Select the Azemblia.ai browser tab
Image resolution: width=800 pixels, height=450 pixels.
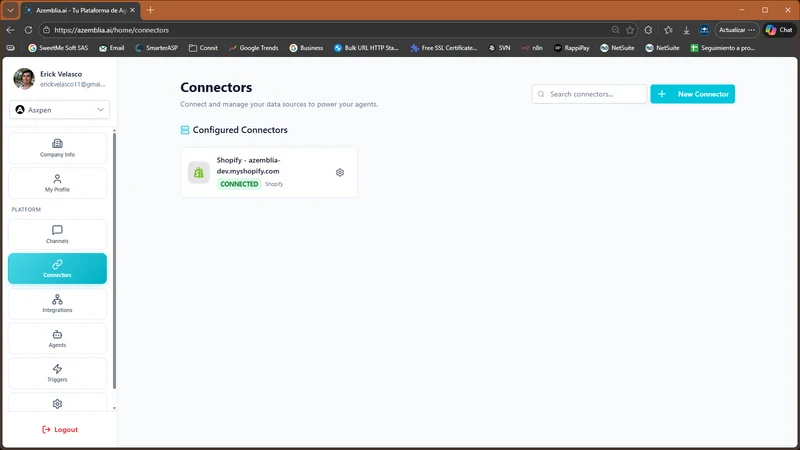click(81, 10)
